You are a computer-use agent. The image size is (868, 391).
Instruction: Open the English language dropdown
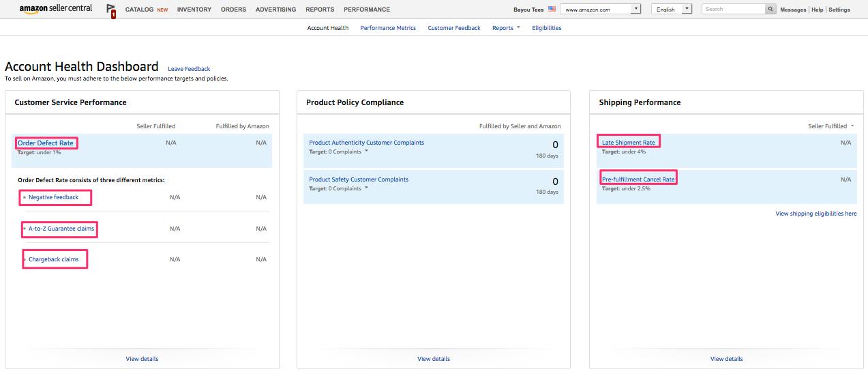coord(672,10)
